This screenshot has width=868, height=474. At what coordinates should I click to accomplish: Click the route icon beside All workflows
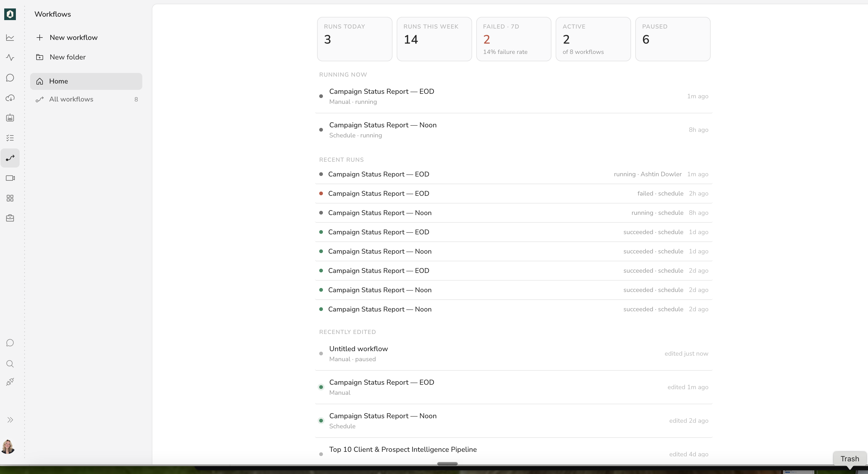[x=40, y=99]
